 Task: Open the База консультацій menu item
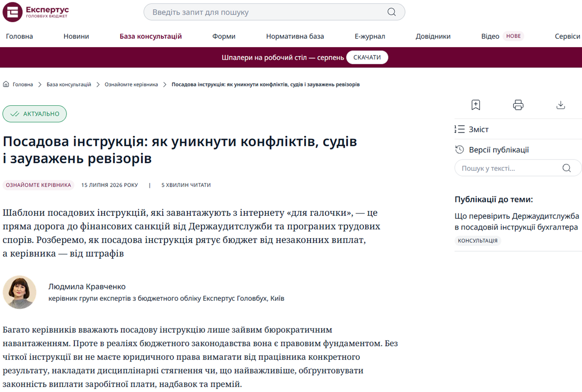pos(151,36)
